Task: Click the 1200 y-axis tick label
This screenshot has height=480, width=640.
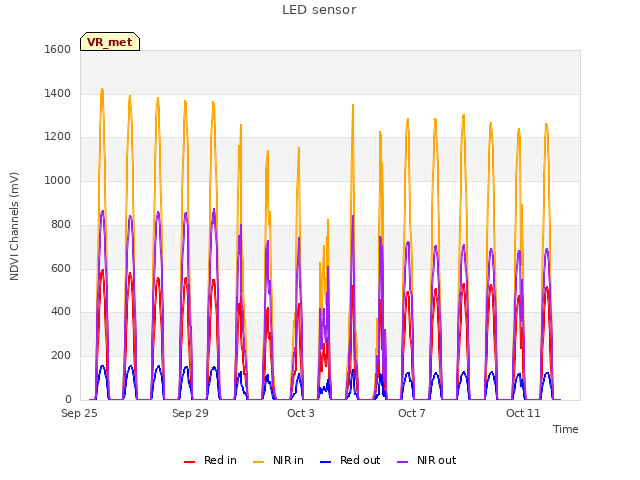Action: 58,137
